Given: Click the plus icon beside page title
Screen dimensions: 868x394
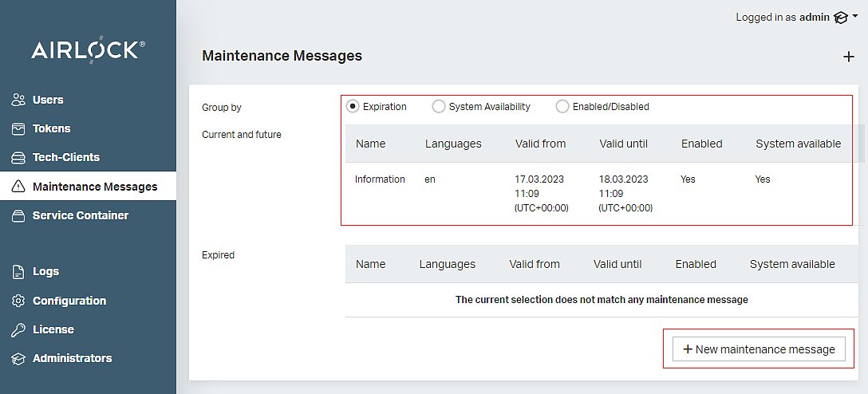Looking at the screenshot, I should (848, 57).
